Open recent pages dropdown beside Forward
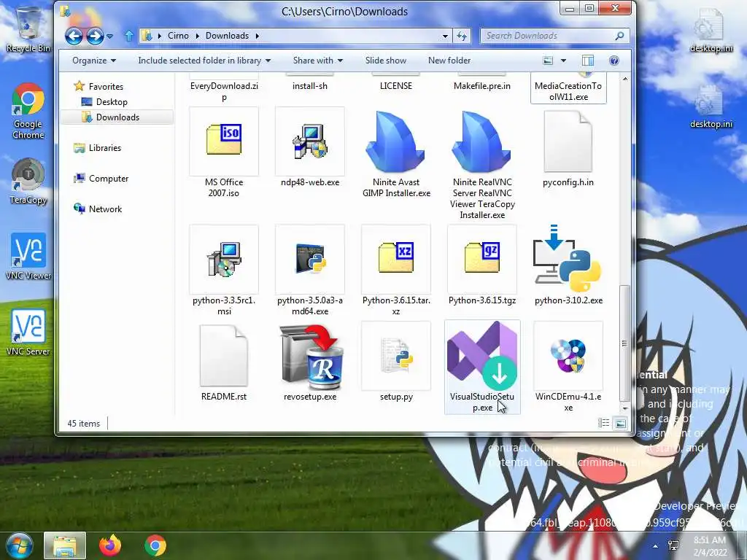The image size is (747, 560). point(110,36)
